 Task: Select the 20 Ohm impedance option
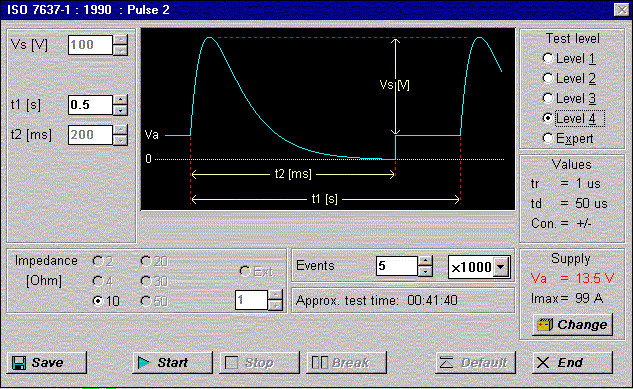pyautogui.click(x=154, y=261)
